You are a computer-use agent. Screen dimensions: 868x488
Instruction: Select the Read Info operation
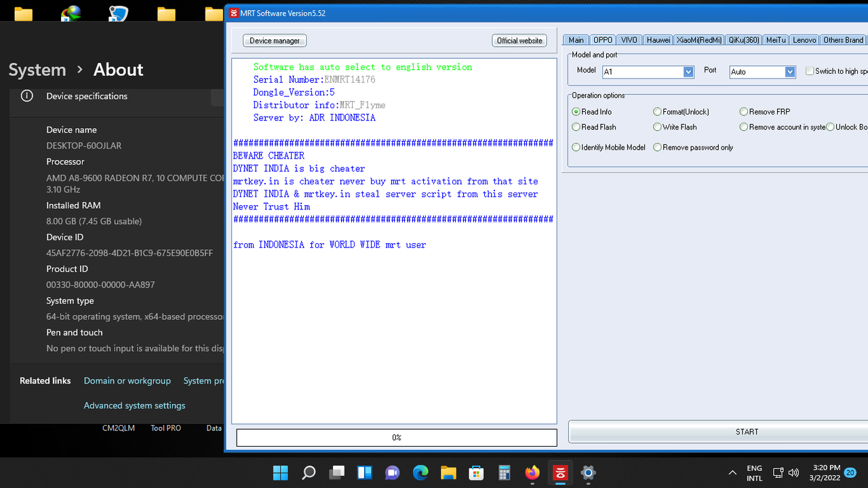point(576,111)
